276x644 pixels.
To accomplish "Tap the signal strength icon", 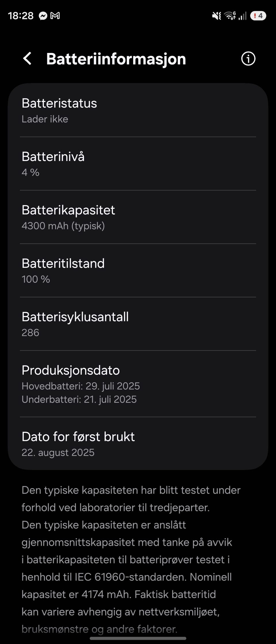I will click(243, 16).
